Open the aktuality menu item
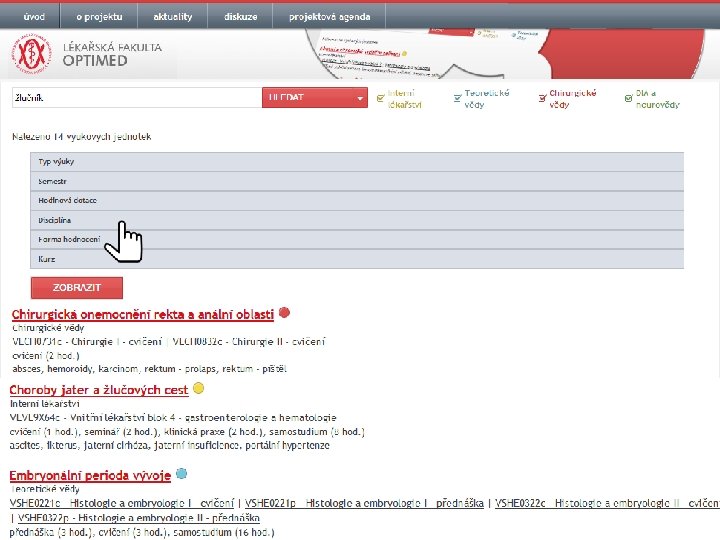 173,17
